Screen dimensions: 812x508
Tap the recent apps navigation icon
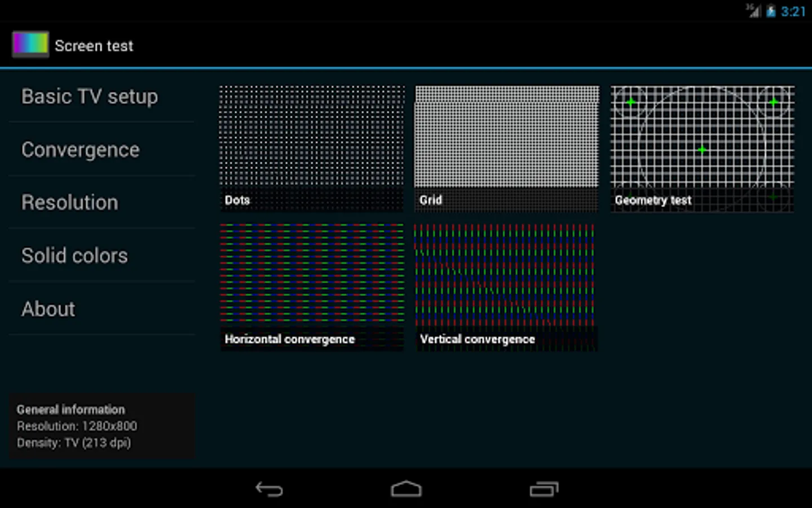(x=544, y=489)
